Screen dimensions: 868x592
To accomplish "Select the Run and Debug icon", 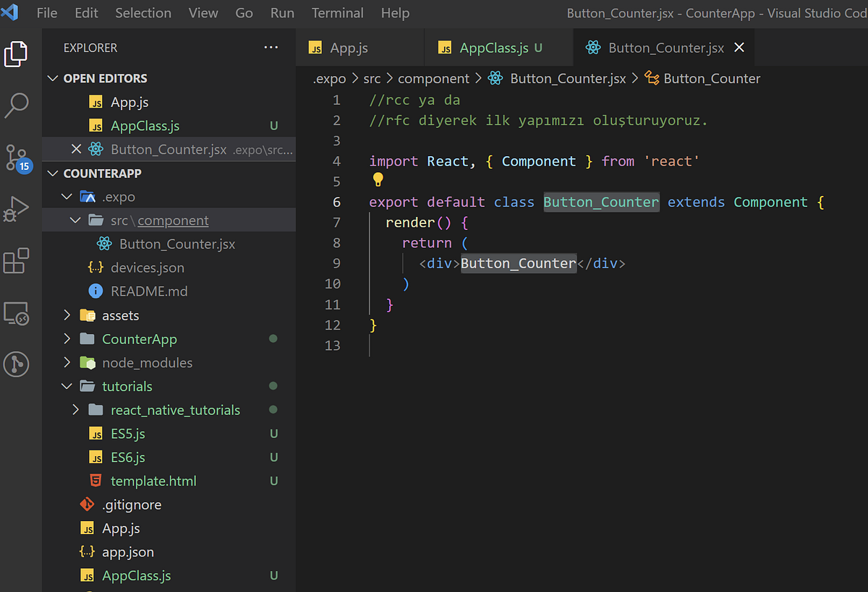I will tap(17, 209).
